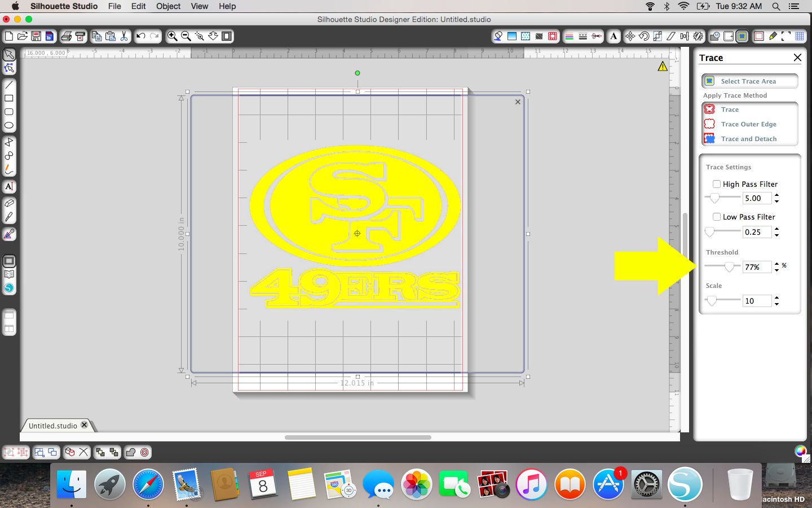Open the Fill Color paint bucket panel

498,36
